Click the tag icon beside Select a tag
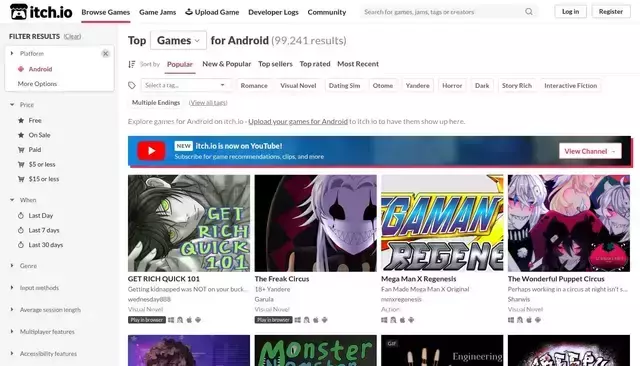 point(131,85)
